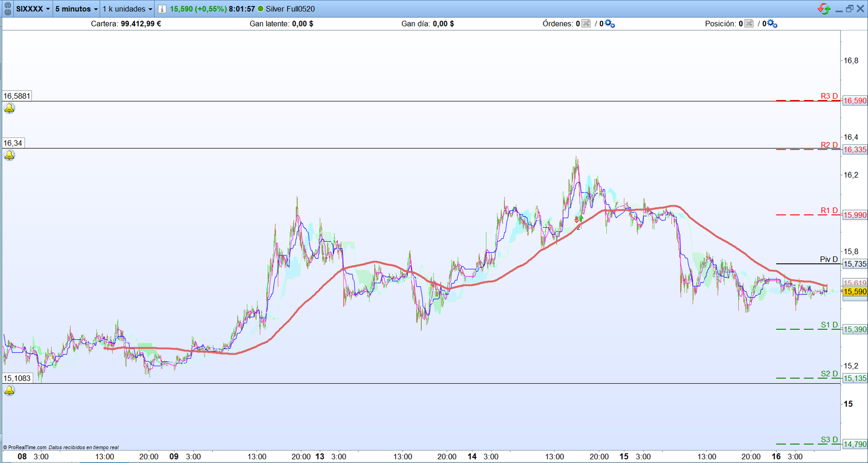Click the yellow 15,590 current price tag
This screenshot has height=463, width=868.
(855, 292)
